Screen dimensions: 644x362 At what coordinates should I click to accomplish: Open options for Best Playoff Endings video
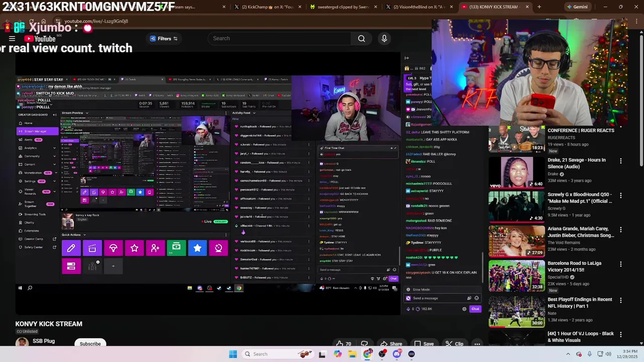pos(620,300)
